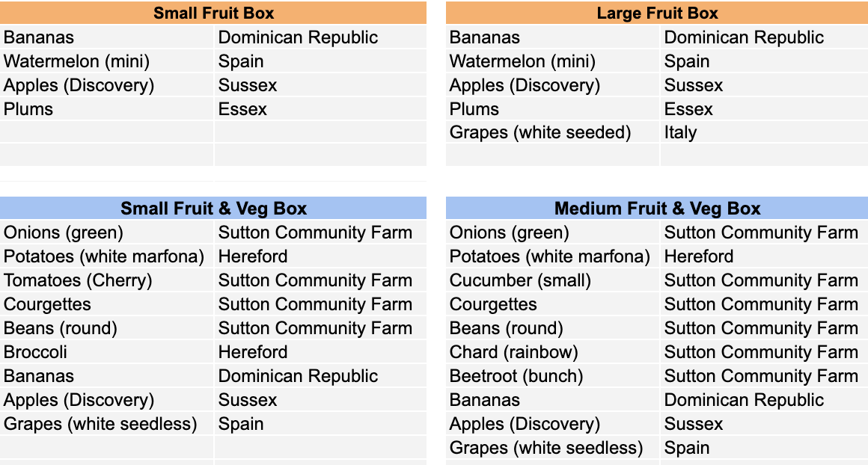Click the Watermelon (mini) cell in Small Fruit Box
Screen dimensions: 868x465
pyautogui.click(x=107, y=61)
